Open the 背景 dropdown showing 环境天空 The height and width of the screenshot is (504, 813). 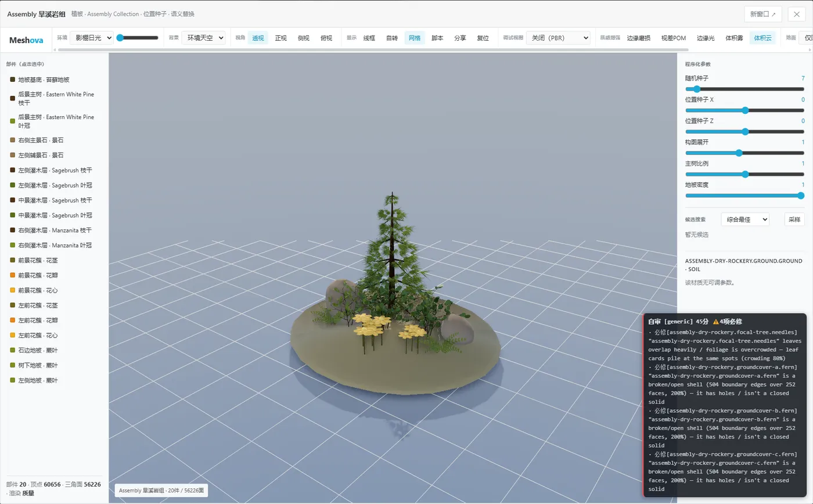(x=203, y=38)
